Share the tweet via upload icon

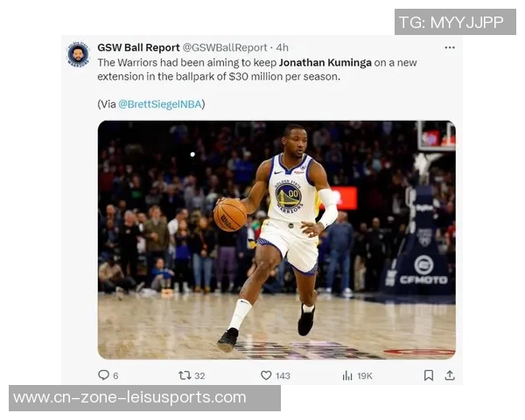tap(450, 375)
